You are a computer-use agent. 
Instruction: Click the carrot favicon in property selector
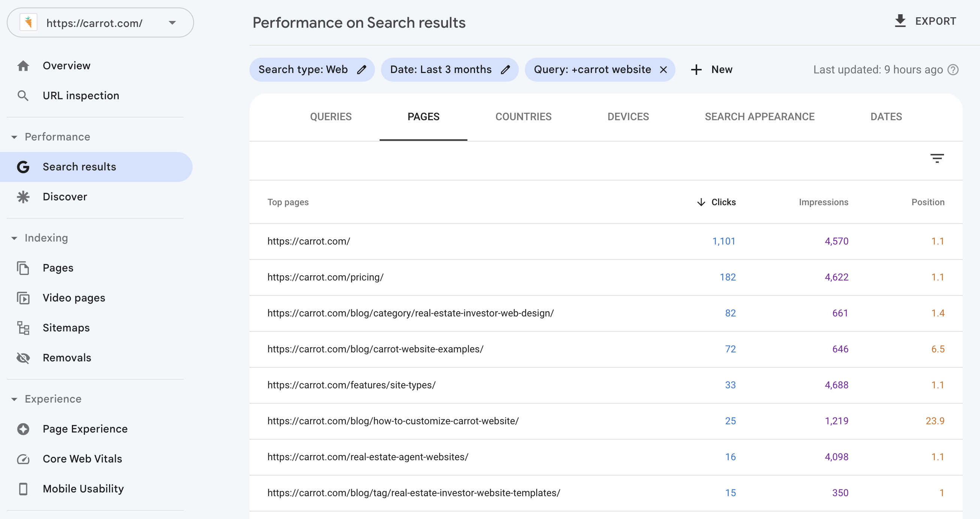[28, 23]
